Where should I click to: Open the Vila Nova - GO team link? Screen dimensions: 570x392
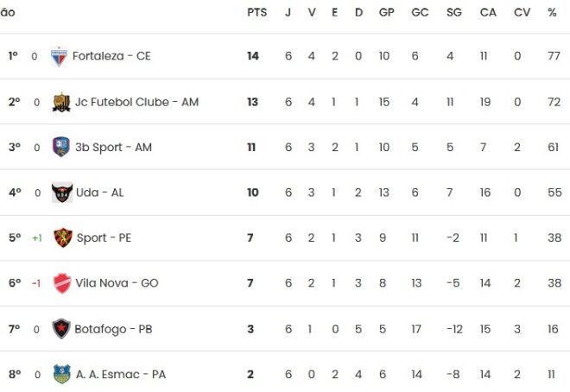coord(117,283)
